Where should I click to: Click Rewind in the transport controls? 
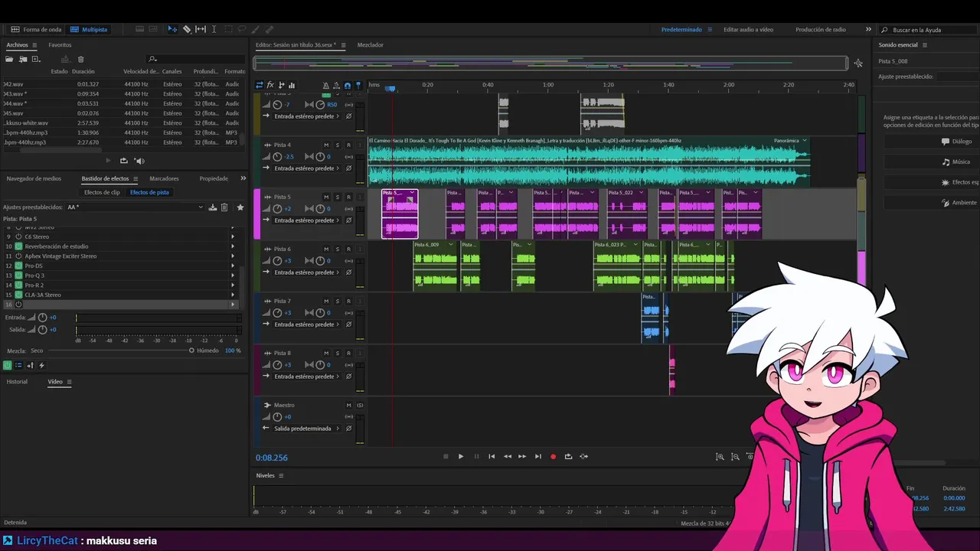507,456
